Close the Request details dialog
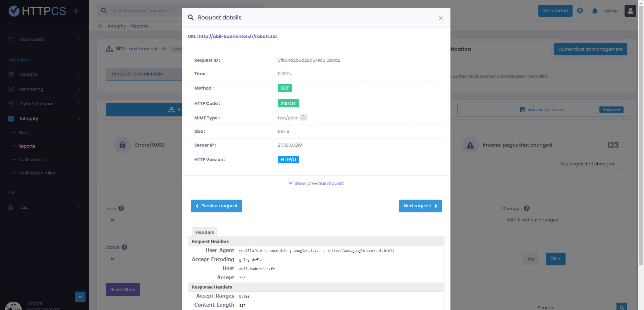This screenshot has height=310, width=644. tap(440, 18)
